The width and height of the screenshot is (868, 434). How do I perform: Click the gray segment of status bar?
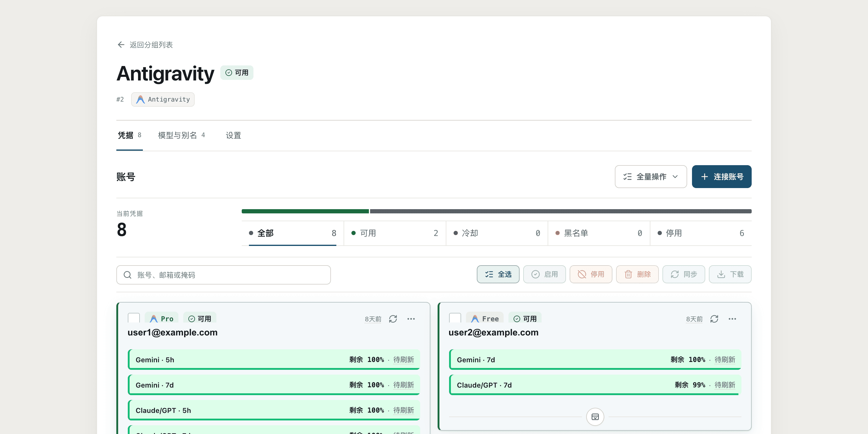(x=561, y=211)
